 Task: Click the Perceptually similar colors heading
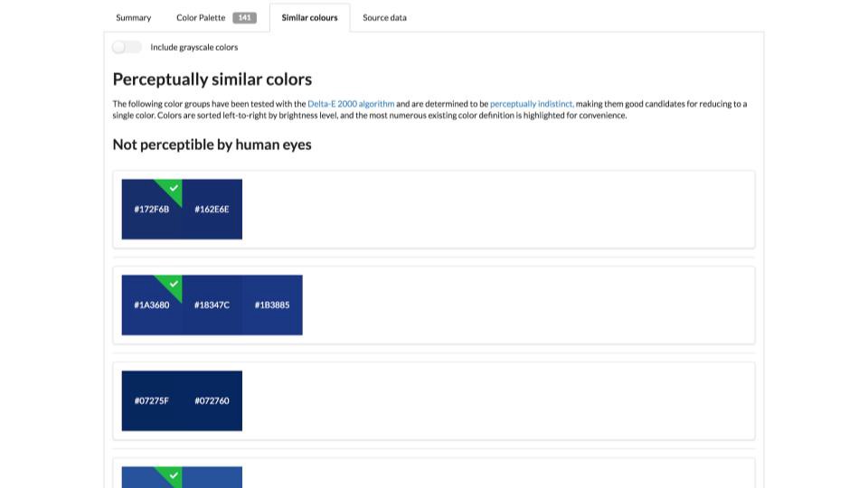pos(212,80)
